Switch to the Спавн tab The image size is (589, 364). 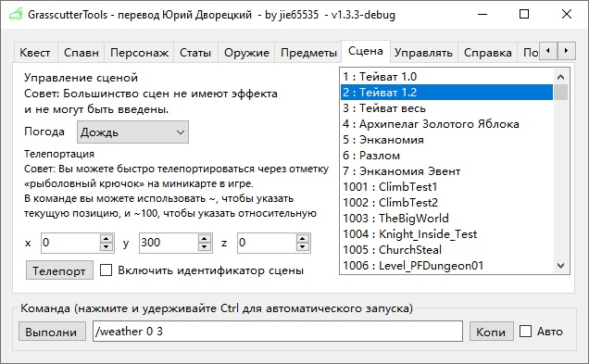pos(81,52)
